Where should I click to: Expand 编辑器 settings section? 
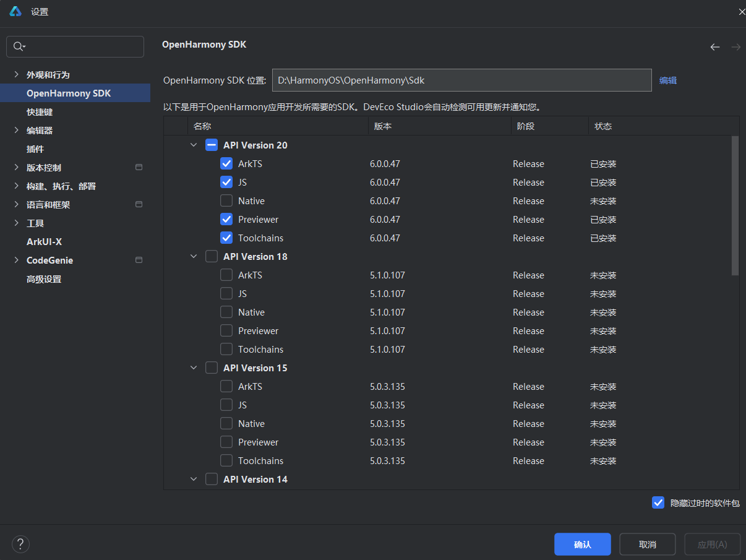tap(16, 130)
